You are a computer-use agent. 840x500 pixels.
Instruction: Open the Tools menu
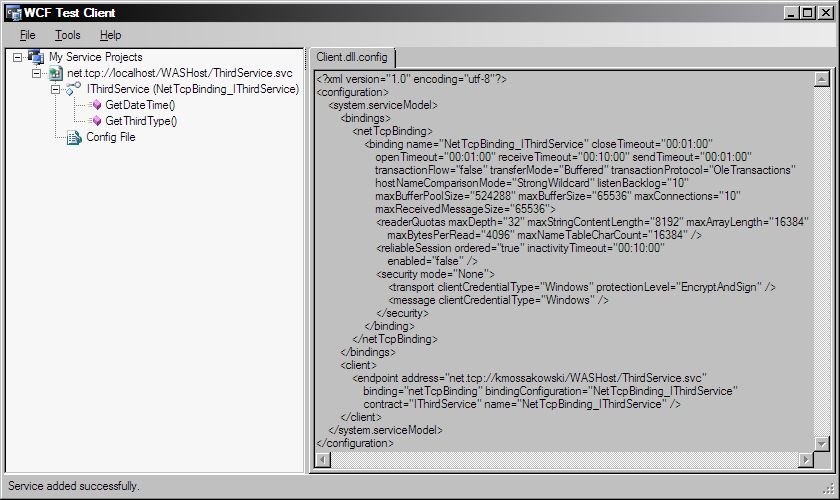68,35
